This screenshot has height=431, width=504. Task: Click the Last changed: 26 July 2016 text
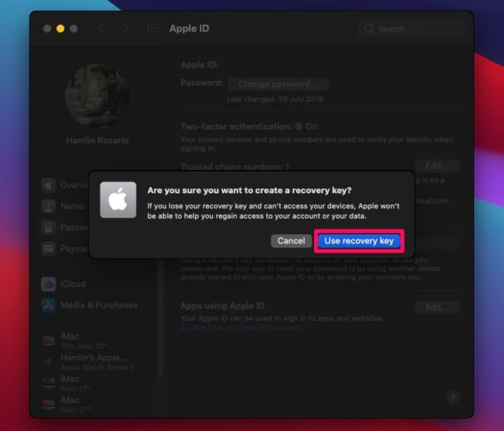(x=275, y=99)
